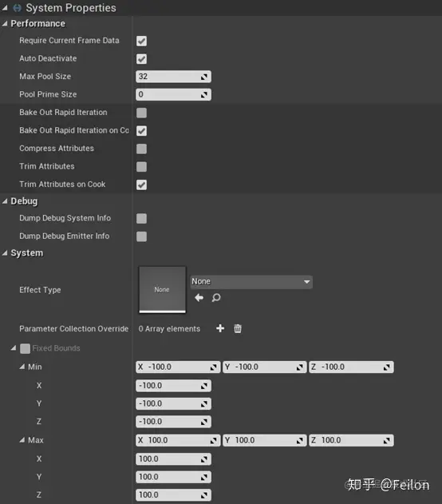Click the Effect Type asset thumbnail
Viewport: 442px width, 504px height.
point(162,290)
